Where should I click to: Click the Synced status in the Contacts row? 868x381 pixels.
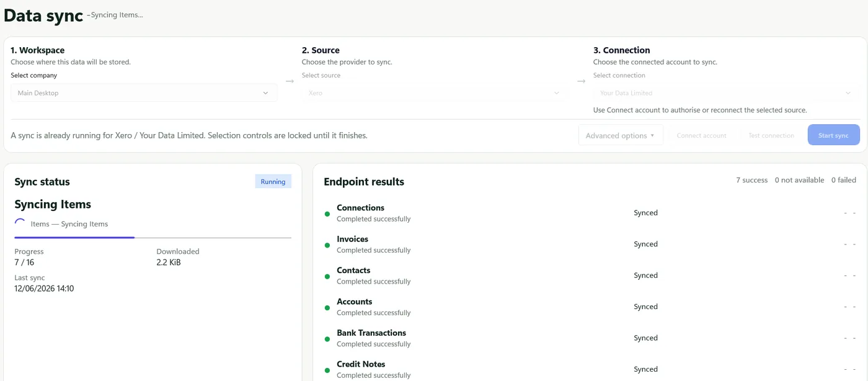pyautogui.click(x=645, y=276)
